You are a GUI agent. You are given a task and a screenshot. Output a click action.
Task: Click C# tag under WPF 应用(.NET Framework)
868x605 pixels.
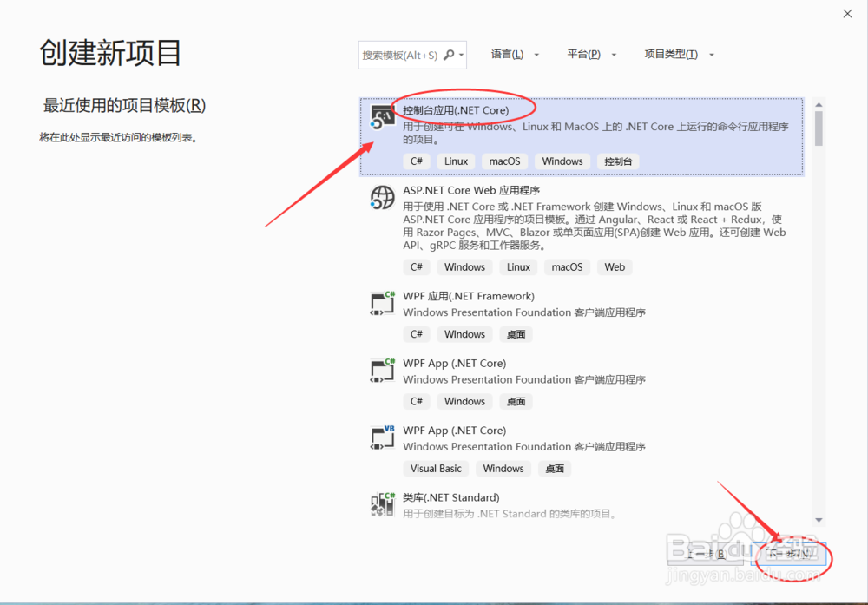[417, 334]
